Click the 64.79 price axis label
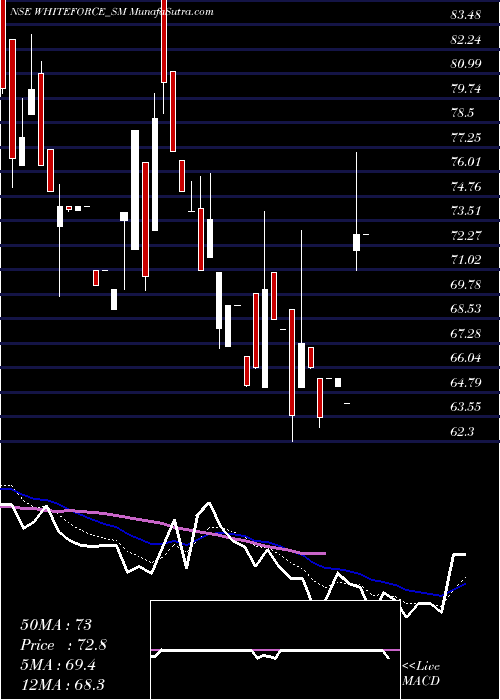The image size is (500, 700). click(466, 383)
